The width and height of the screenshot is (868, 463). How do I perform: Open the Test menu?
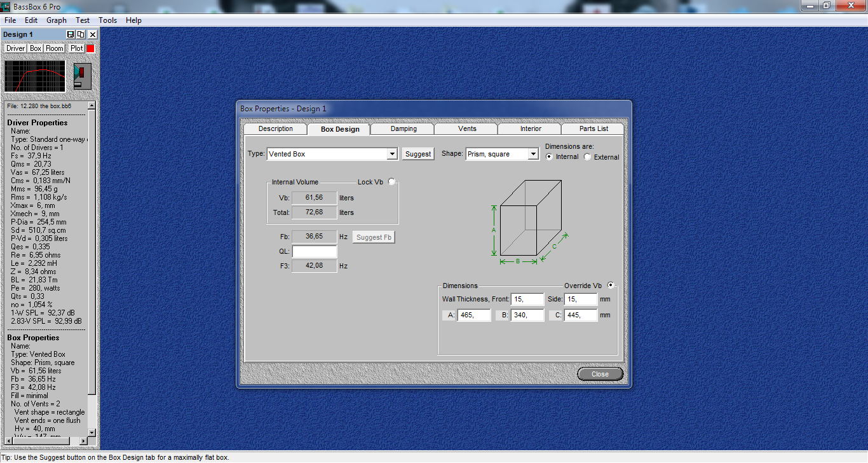(x=83, y=20)
